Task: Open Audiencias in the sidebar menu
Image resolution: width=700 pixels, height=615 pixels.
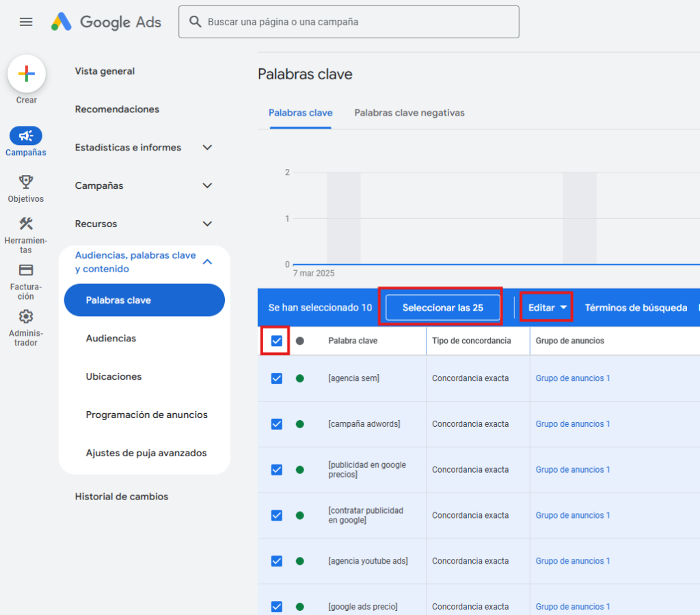Action: tap(111, 339)
